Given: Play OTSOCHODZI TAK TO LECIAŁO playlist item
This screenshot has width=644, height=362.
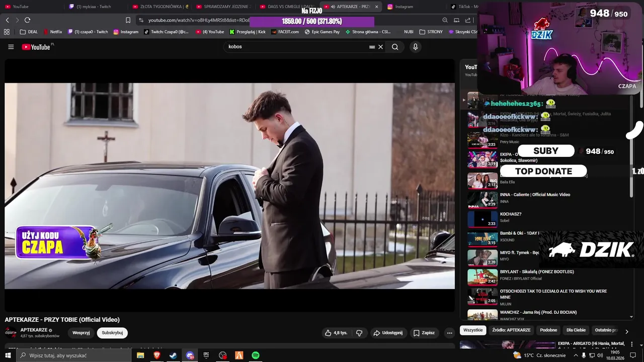Looking at the screenshot, I should coord(548,297).
